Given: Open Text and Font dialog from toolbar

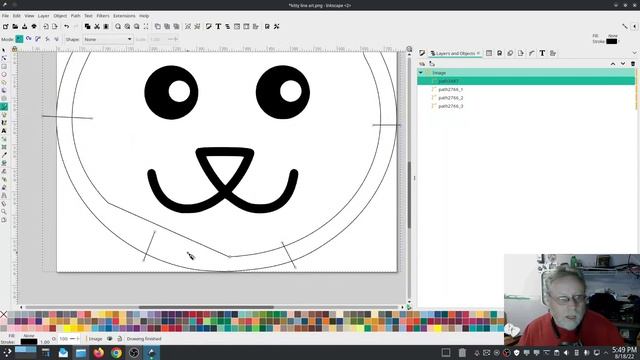Looking at the screenshot, I should coord(218,27).
